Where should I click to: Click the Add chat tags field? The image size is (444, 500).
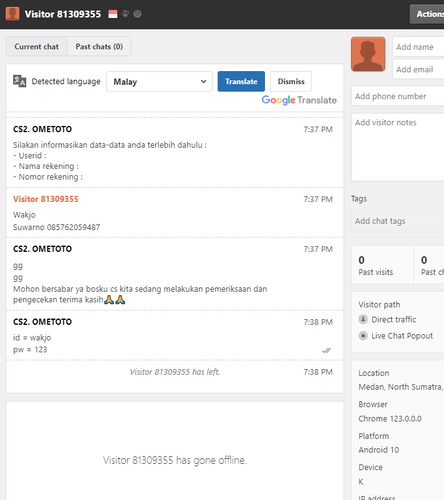coord(398,221)
